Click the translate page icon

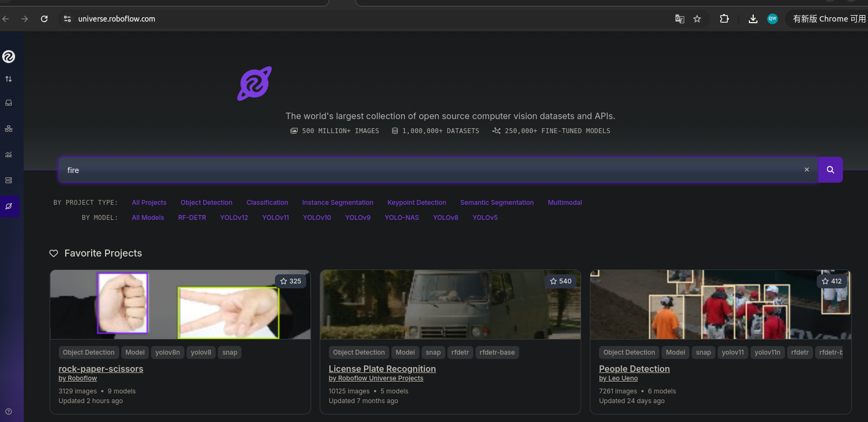(680, 19)
